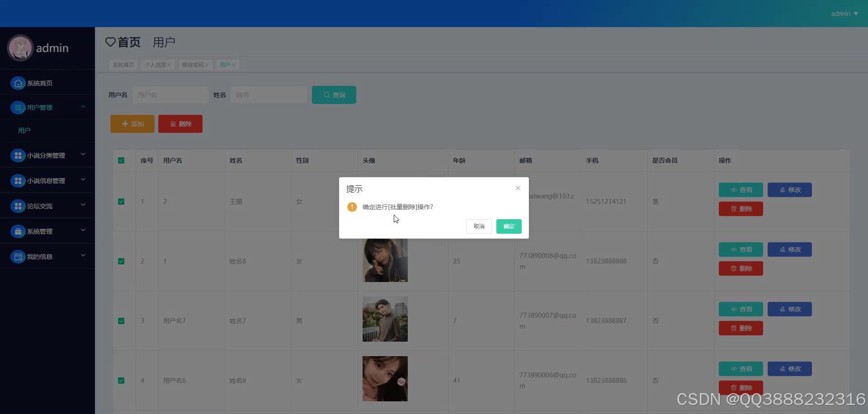Expand 系统管理 chevron
Viewport: 868px width, 414px height.
tap(83, 231)
